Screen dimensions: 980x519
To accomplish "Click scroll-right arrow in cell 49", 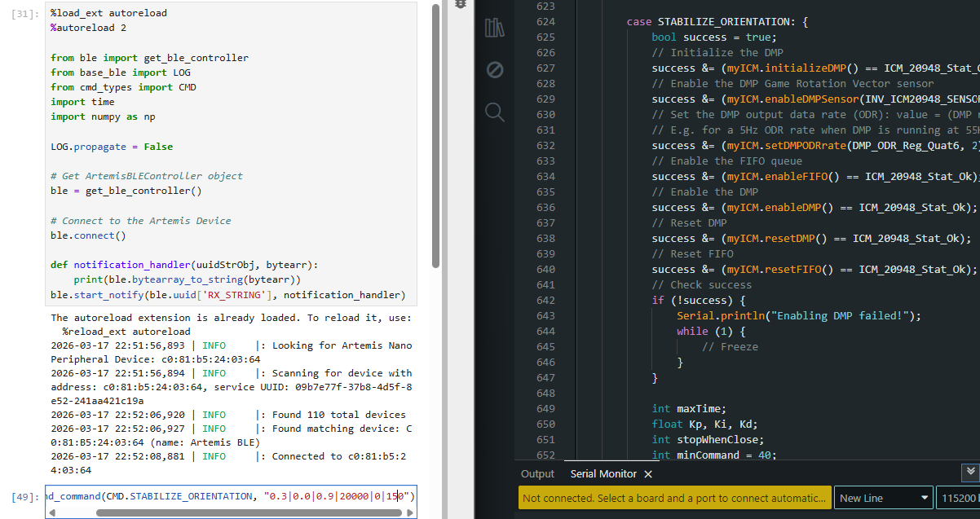I will 412,513.
